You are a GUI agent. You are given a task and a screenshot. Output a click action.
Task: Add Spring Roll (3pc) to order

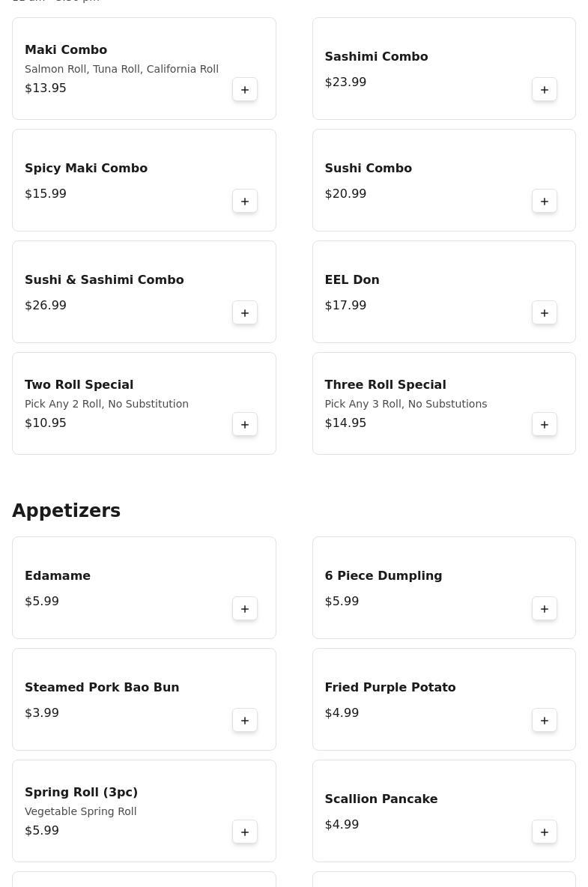pos(245,832)
